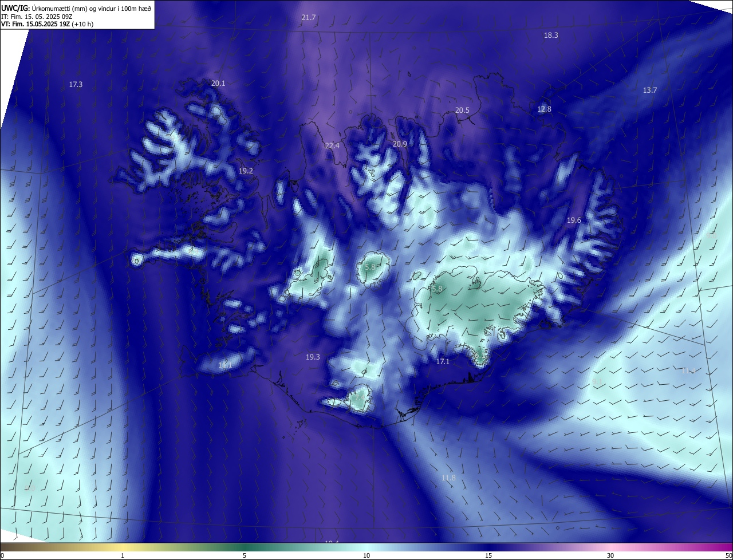Image resolution: width=733 pixels, height=560 pixels.
Task: Click the color scale tick label 15
Action: tap(488, 555)
